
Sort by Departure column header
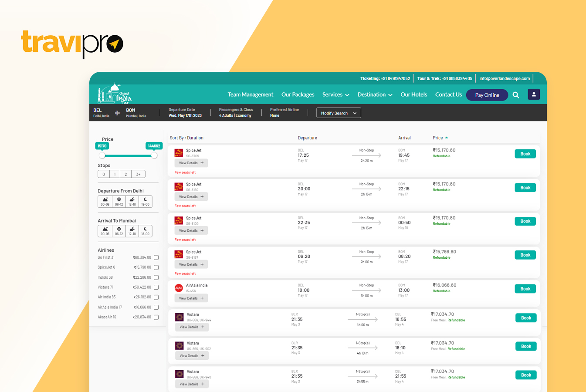307,138
